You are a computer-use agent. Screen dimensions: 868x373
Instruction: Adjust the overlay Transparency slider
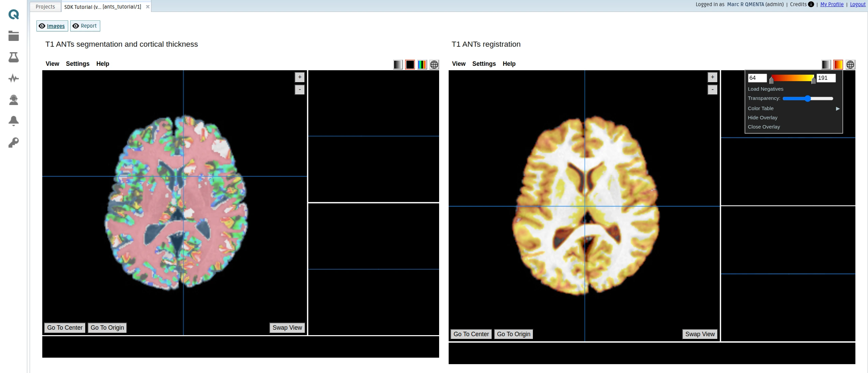pos(807,99)
